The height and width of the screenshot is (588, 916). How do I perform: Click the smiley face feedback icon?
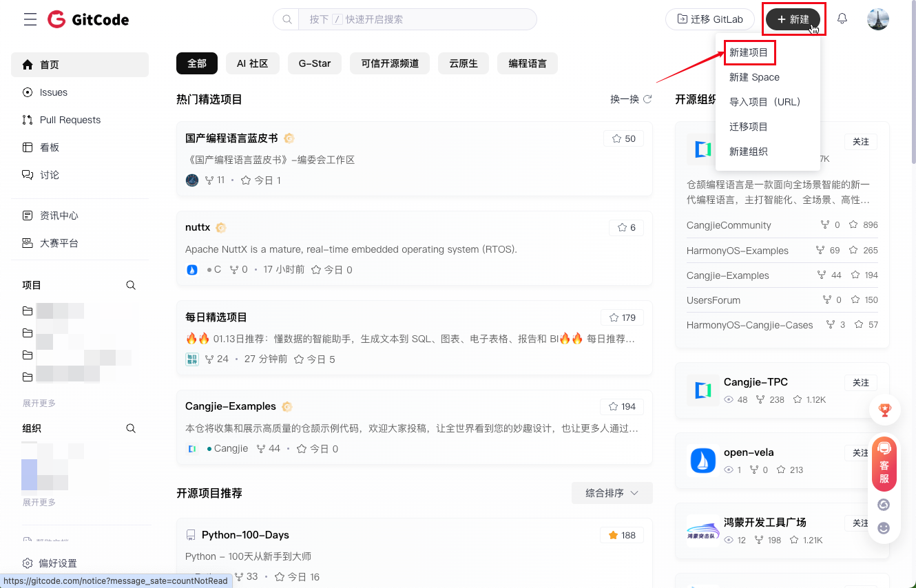click(x=884, y=528)
